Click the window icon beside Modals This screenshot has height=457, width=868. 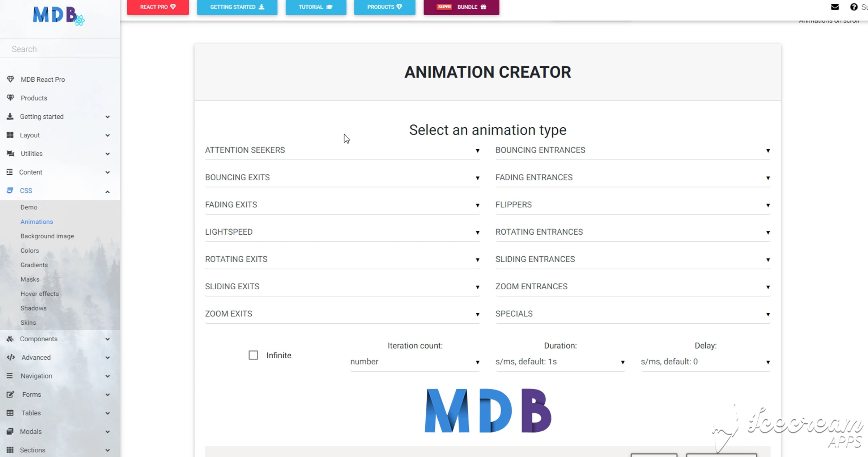click(x=10, y=431)
